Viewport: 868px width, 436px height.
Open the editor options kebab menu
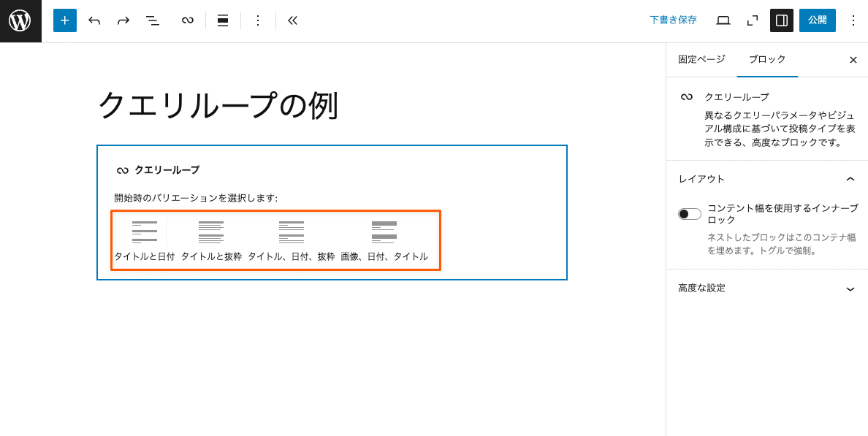pyautogui.click(x=853, y=20)
